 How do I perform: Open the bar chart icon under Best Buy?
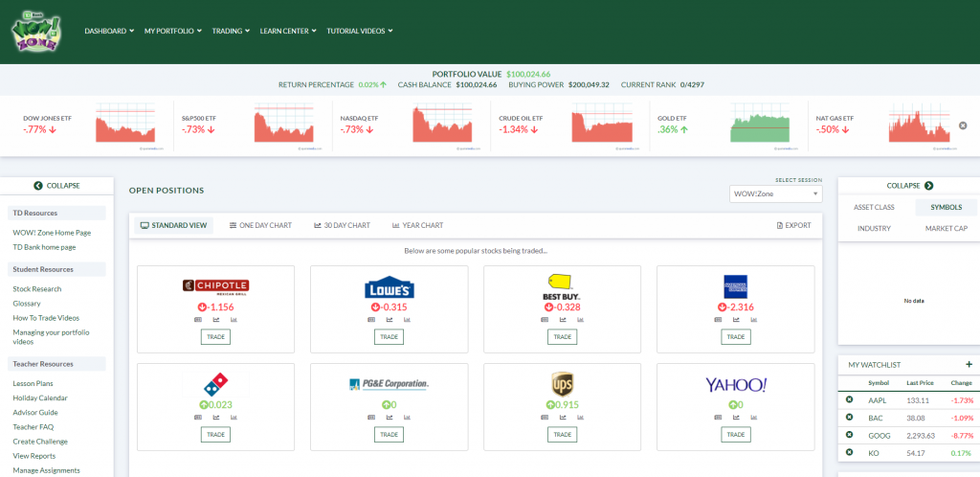(580, 320)
